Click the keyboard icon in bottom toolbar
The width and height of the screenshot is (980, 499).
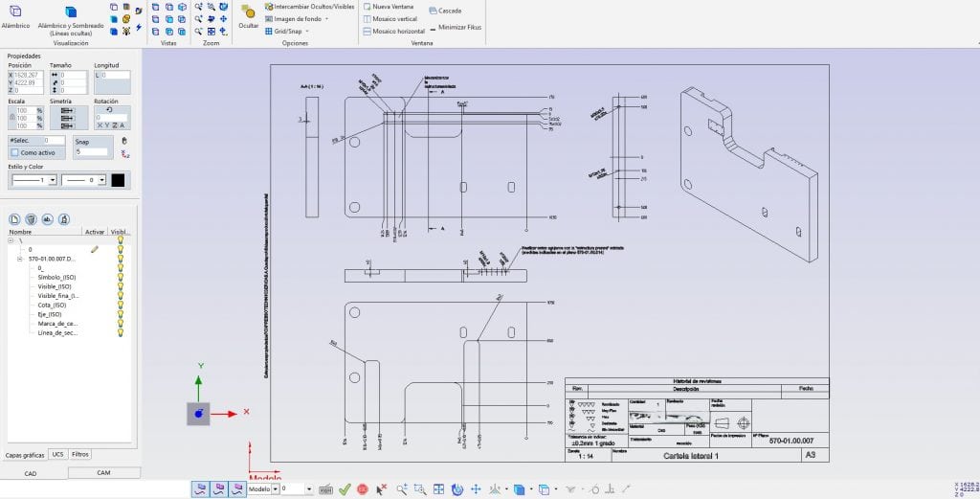coord(325,489)
